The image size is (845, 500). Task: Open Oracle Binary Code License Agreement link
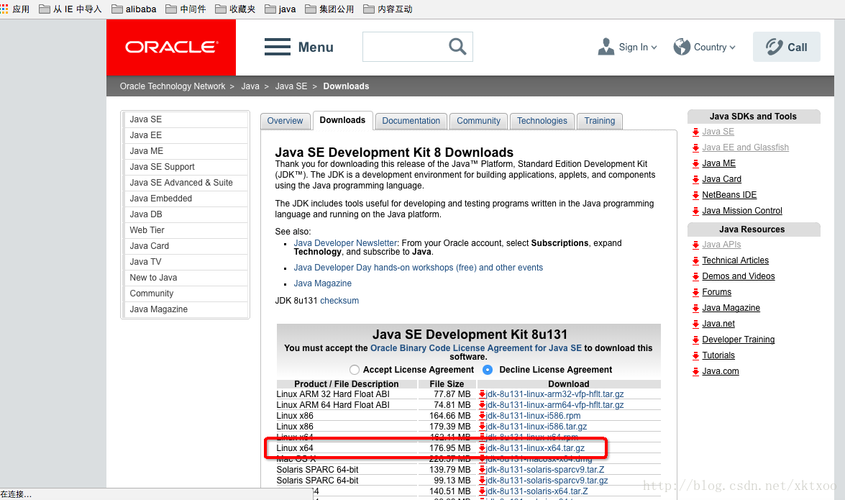(x=476, y=348)
